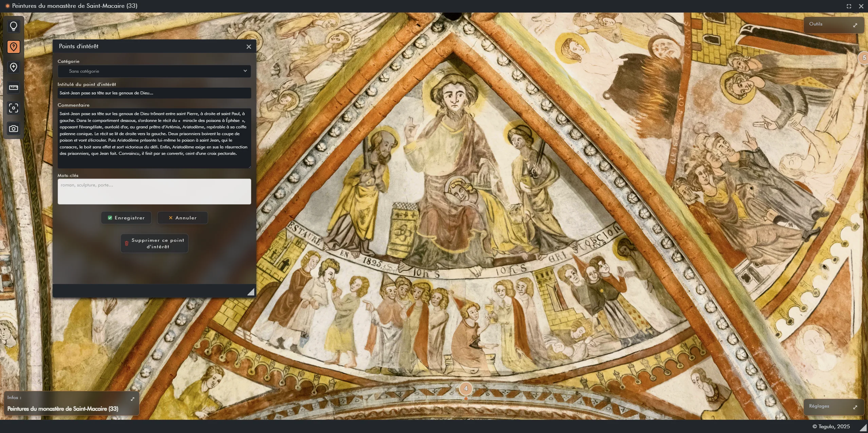Screen dimensions: 868x433
Task: Delete via Supprimer ce point d'intérêt
Action: click(x=154, y=243)
